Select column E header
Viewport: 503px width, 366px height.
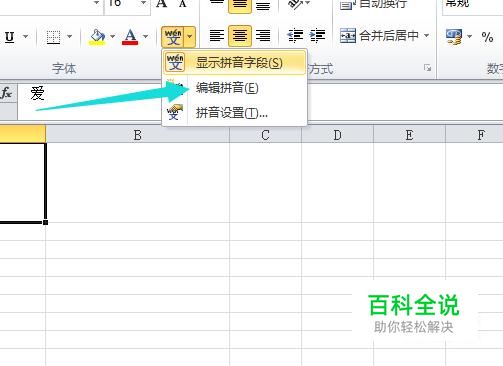[409, 135]
